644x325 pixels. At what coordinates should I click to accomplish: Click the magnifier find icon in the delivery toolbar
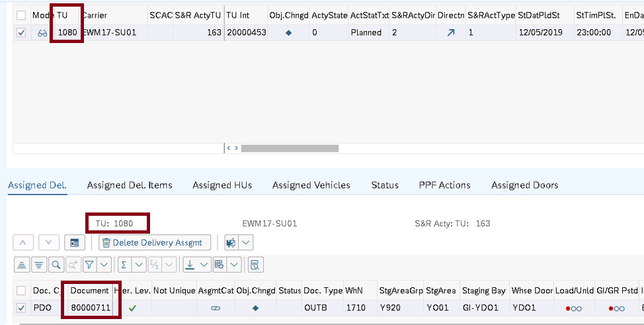(x=57, y=265)
